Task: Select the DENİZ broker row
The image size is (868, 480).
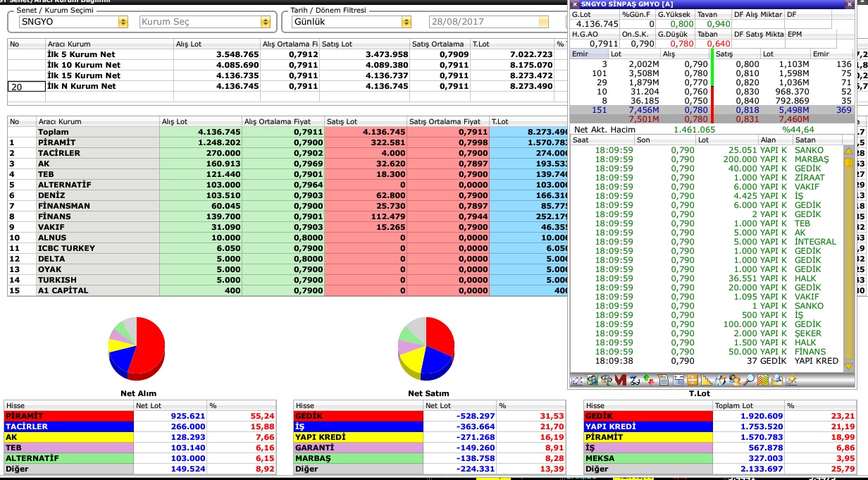Action: 287,195
